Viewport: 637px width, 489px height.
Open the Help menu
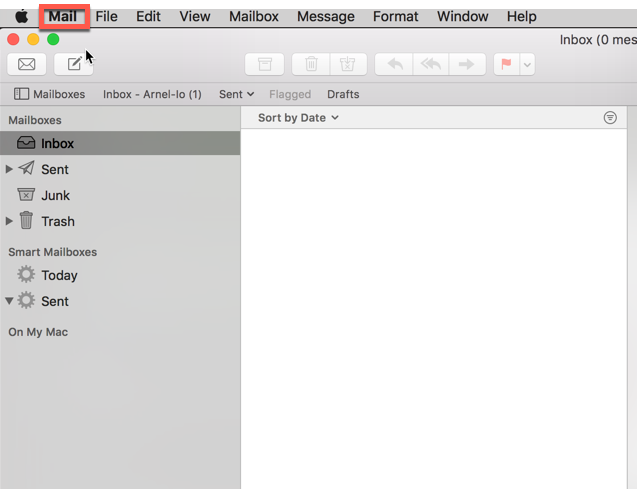(x=522, y=17)
